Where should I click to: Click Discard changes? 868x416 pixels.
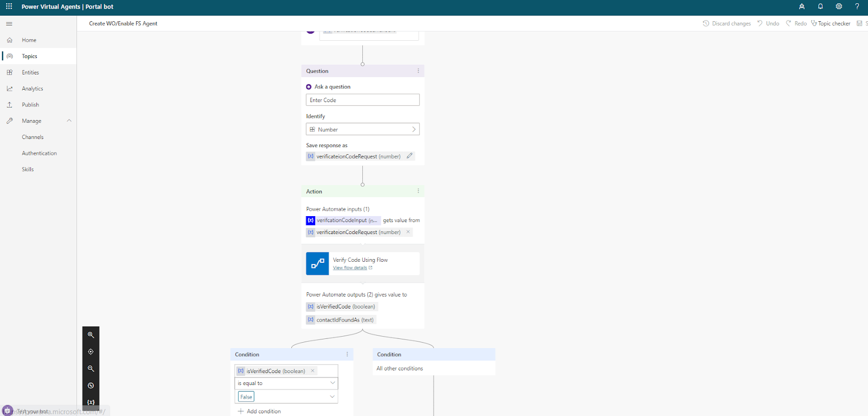click(726, 23)
